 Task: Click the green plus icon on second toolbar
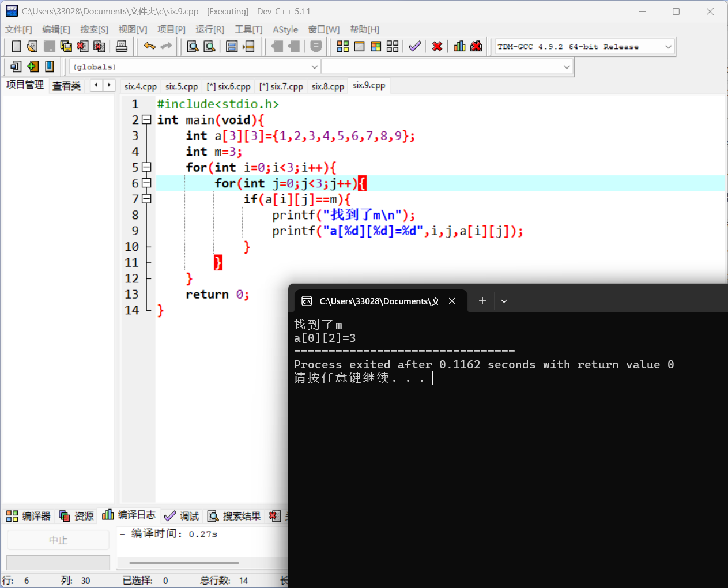pos(33,66)
